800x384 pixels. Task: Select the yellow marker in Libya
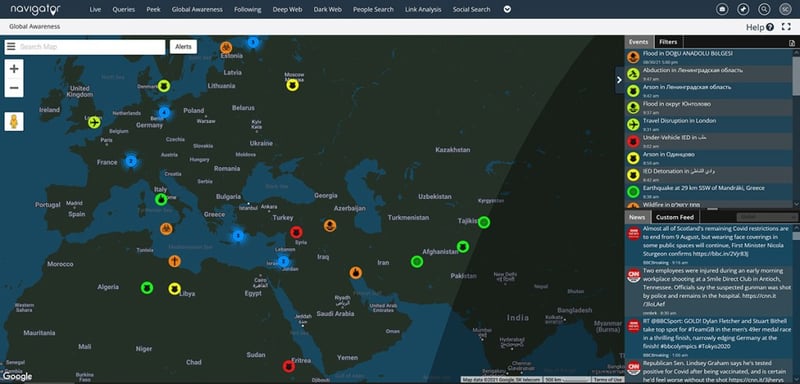174,289
